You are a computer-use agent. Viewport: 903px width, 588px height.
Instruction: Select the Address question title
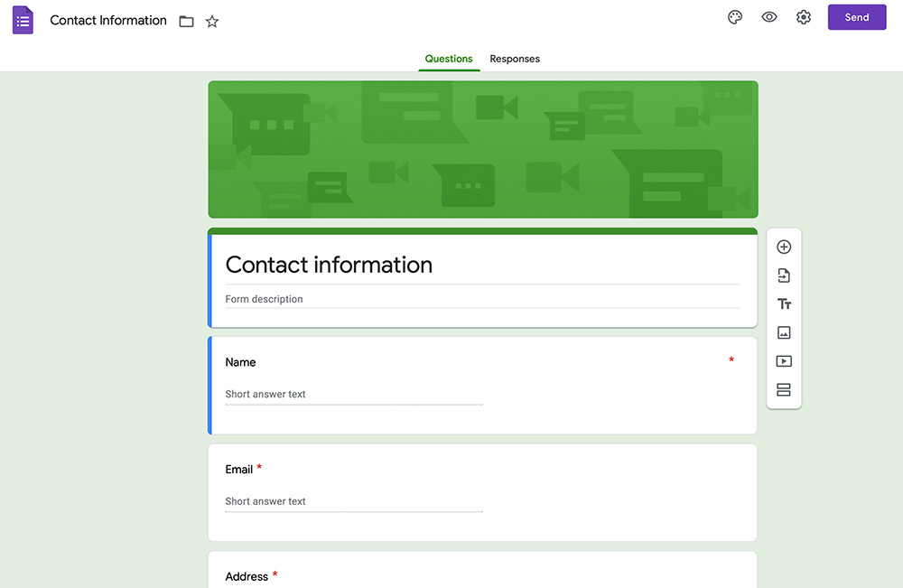pos(247,576)
